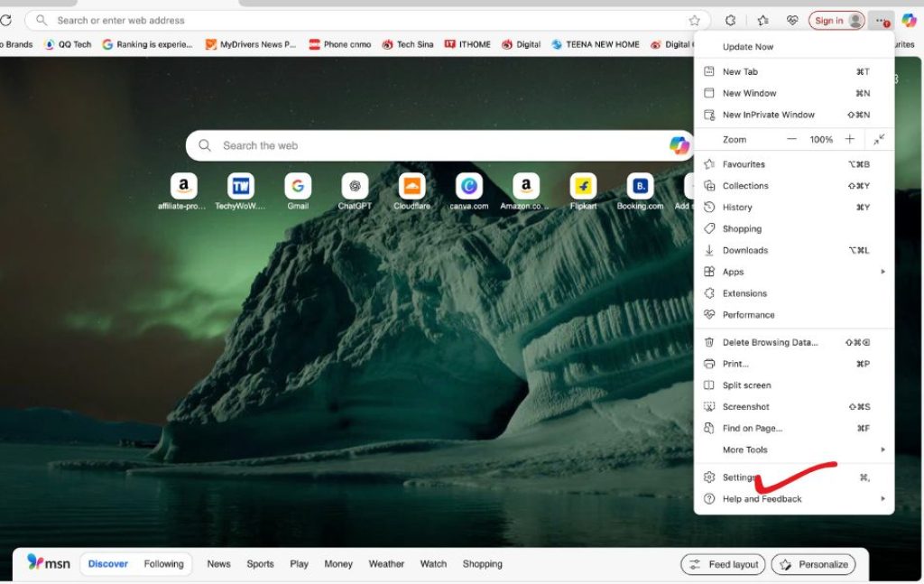Open the Money feed tab
This screenshot has width=924, height=584.
[338, 564]
